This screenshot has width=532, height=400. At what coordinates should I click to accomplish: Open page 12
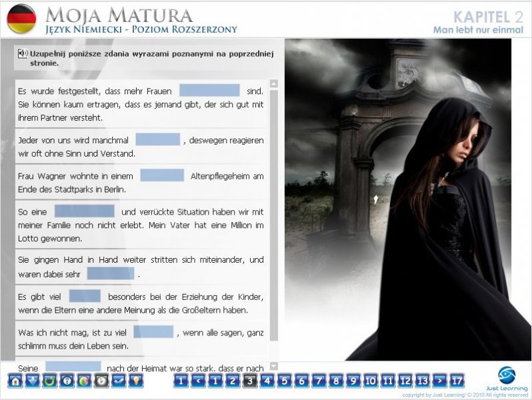pos(405,381)
